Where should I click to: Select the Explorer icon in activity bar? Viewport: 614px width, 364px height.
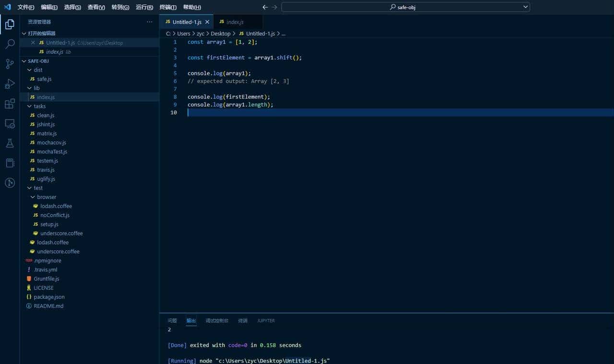pyautogui.click(x=9, y=23)
